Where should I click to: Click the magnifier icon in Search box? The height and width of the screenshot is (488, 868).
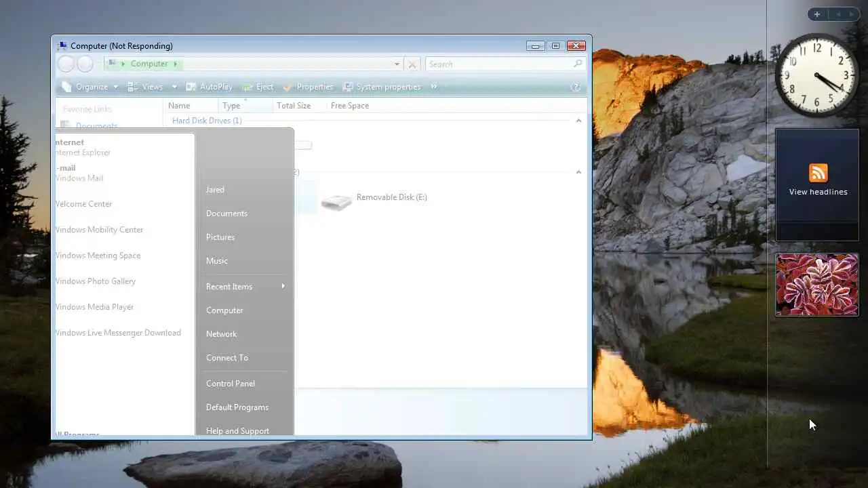(x=578, y=64)
